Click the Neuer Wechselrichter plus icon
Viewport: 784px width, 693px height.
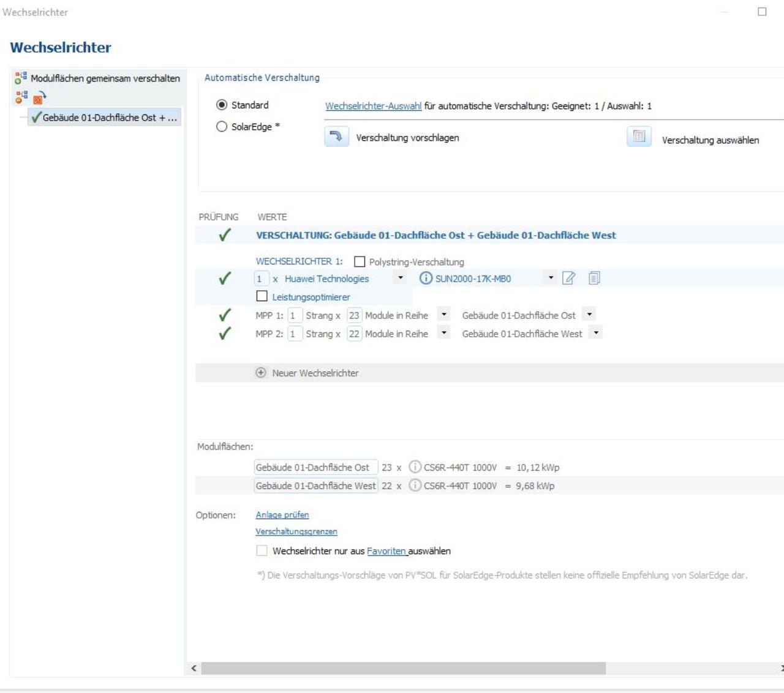point(261,373)
